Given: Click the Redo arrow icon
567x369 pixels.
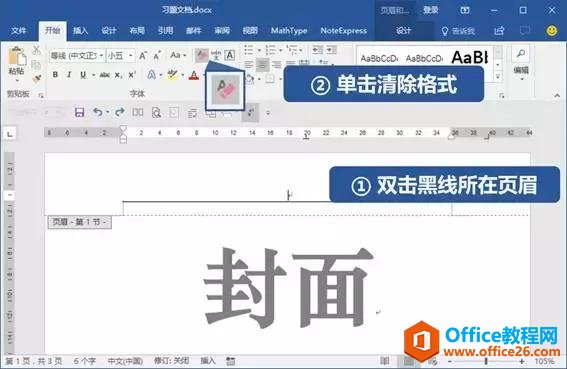Looking at the screenshot, I should click(120, 112).
